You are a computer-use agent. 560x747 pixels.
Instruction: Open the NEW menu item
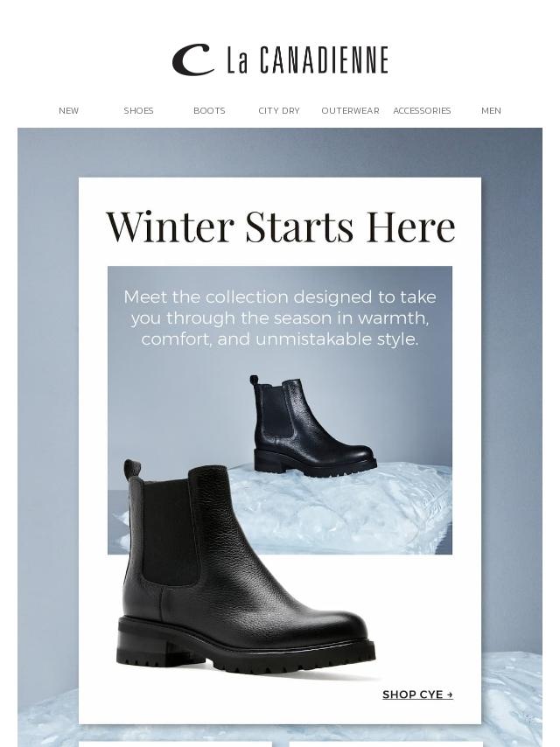tap(68, 110)
